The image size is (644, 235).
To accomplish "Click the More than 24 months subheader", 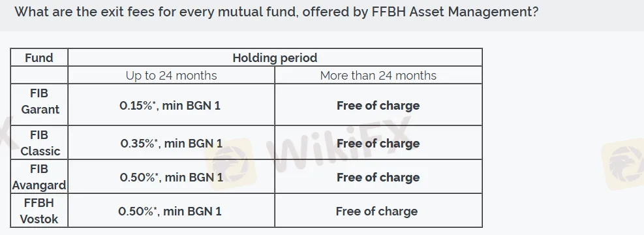I will [x=378, y=75].
